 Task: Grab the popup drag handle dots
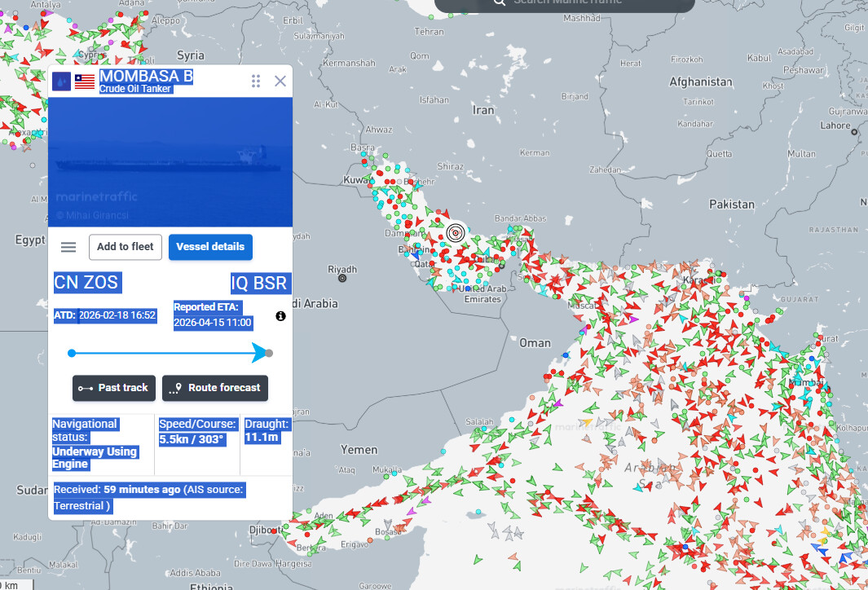click(x=256, y=81)
